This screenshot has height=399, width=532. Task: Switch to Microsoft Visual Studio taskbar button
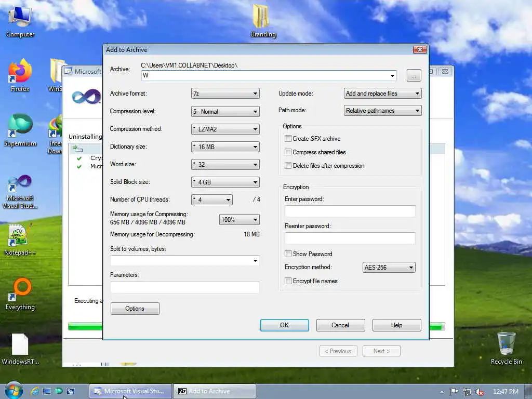pos(130,391)
